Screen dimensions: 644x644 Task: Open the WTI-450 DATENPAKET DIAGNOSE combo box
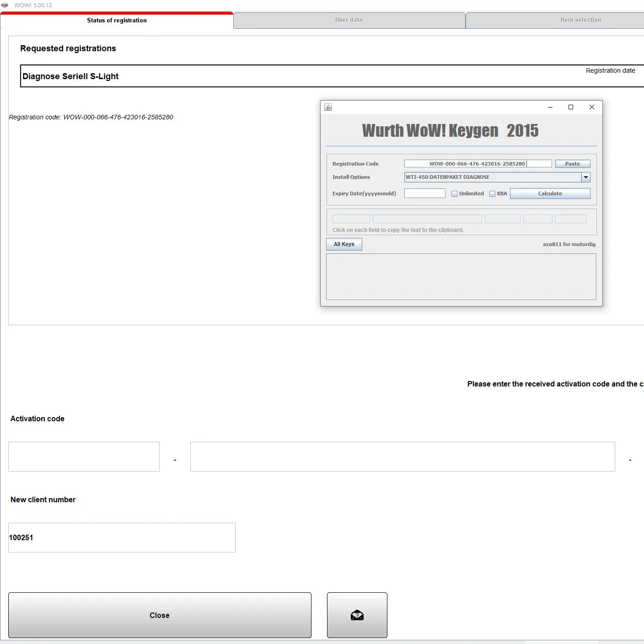(497, 177)
